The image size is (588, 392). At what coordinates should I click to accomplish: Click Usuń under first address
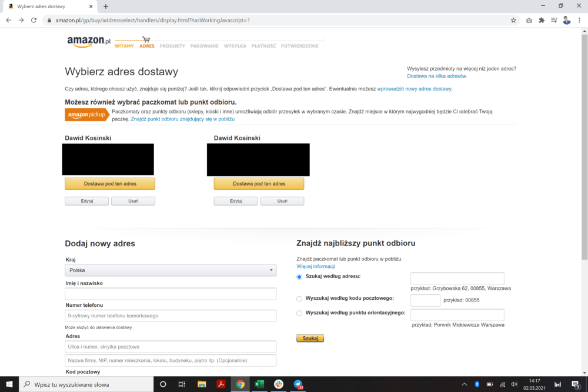point(133,201)
